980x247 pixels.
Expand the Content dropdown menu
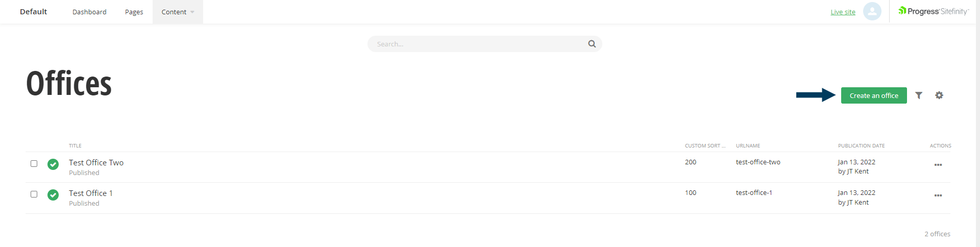[178, 12]
